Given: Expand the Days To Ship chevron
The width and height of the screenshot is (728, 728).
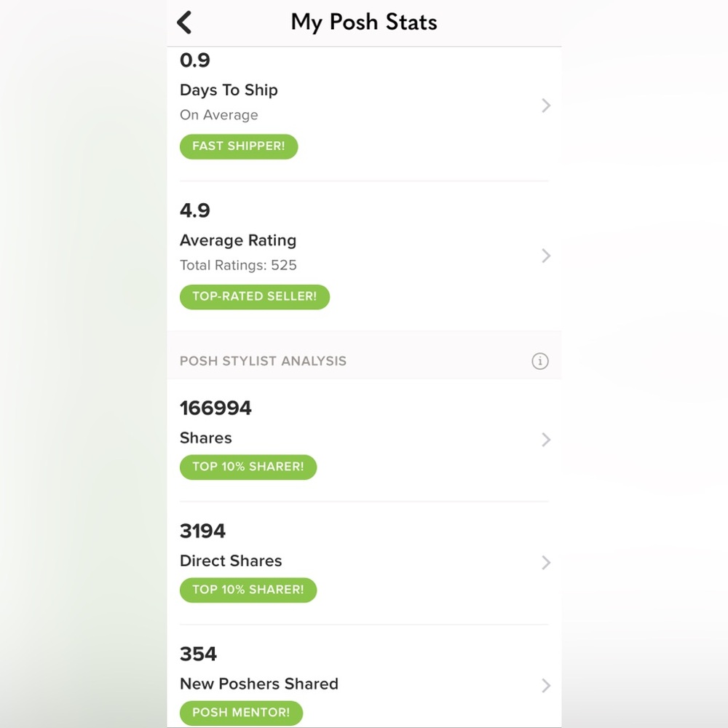Looking at the screenshot, I should tap(546, 106).
